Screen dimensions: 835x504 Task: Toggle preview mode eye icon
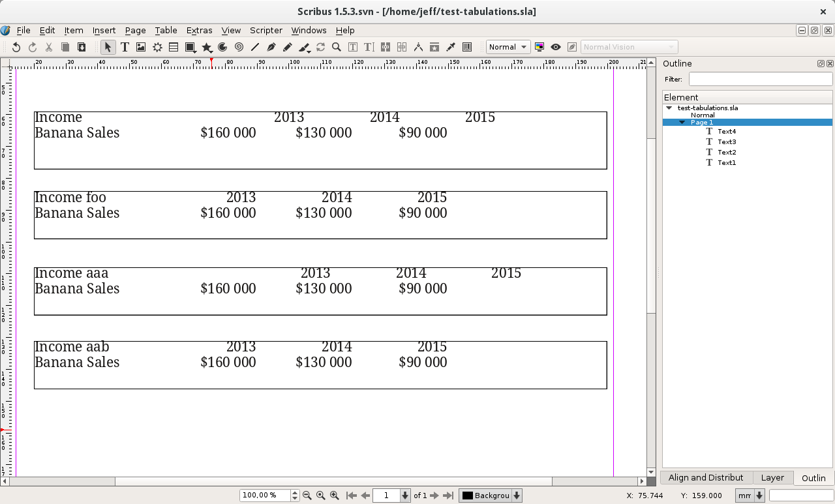[x=556, y=47]
